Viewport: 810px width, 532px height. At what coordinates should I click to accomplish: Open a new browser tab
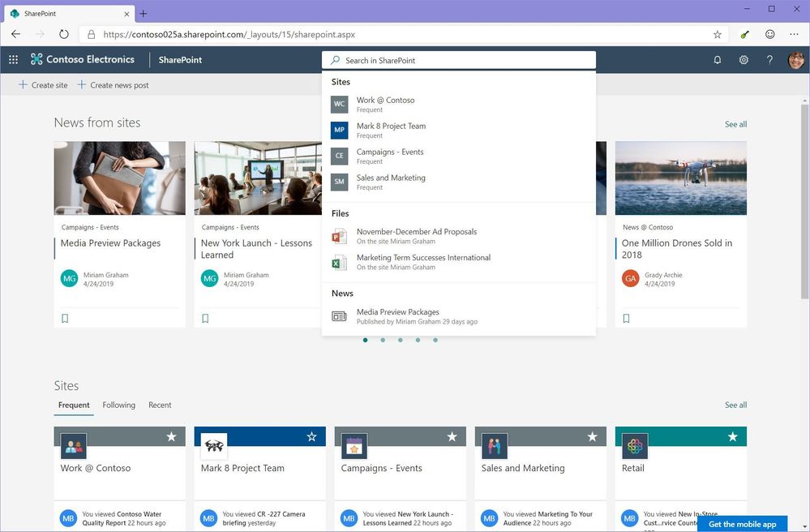click(143, 14)
